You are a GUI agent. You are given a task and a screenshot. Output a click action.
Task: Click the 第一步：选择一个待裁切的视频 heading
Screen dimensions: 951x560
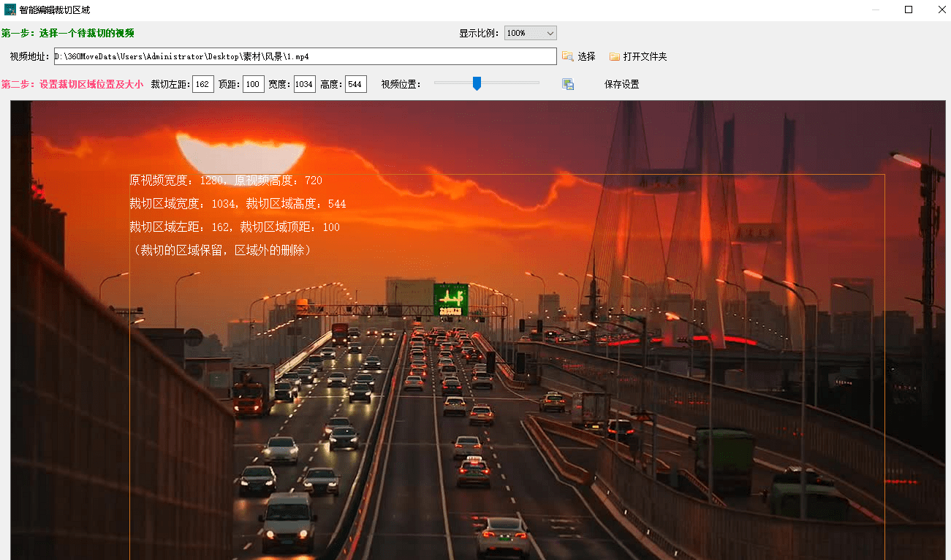[x=68, y=33]
